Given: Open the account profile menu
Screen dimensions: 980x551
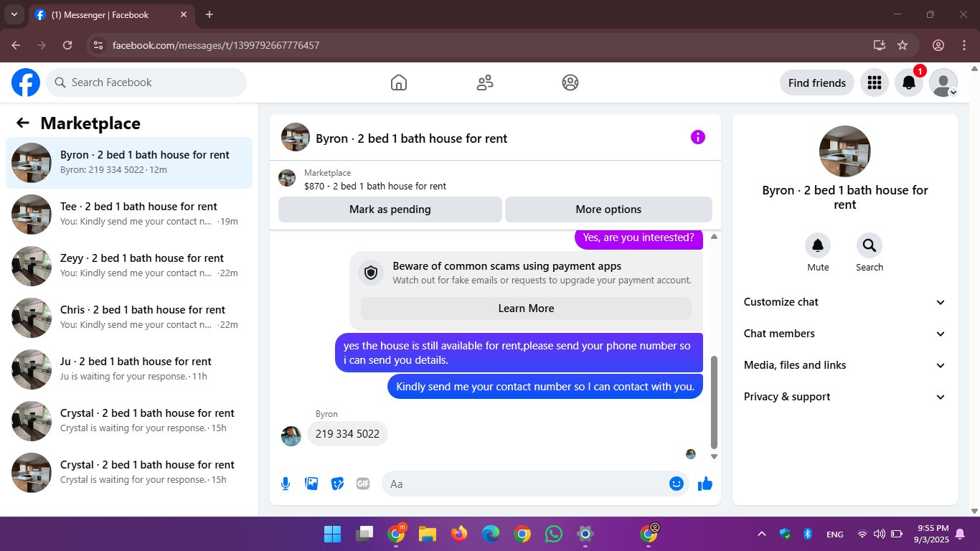Looking at the screenshot, I should tap(943, 83).
